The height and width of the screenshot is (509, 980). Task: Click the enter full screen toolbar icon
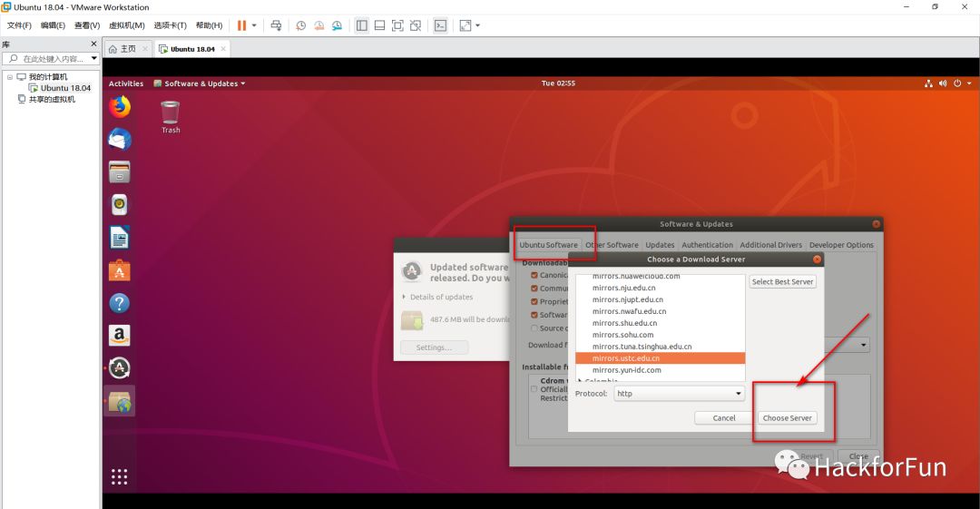pyautogui.click(x=397, y=25)
